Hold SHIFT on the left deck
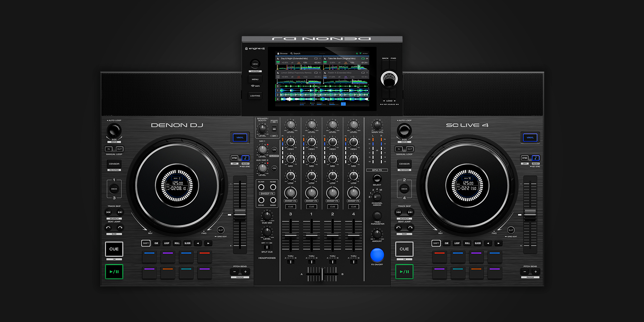Image resolution: width=644 pixels, height=322 pixels. pyautogui.click(x=146, y=243)
